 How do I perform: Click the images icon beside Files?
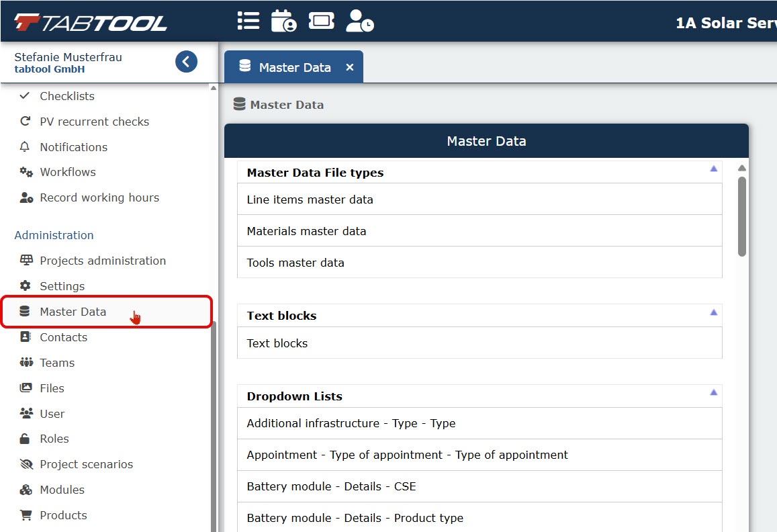coord(26,388)
